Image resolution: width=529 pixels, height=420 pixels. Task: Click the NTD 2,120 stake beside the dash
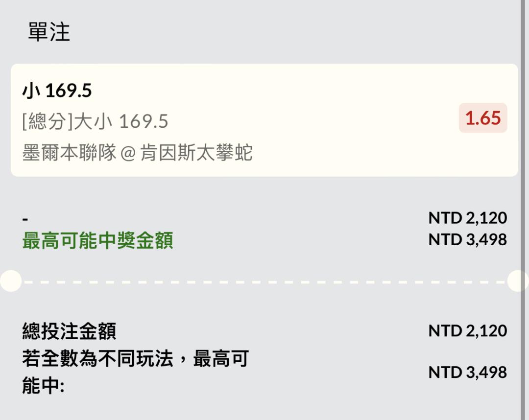click(x=467, y=217)
